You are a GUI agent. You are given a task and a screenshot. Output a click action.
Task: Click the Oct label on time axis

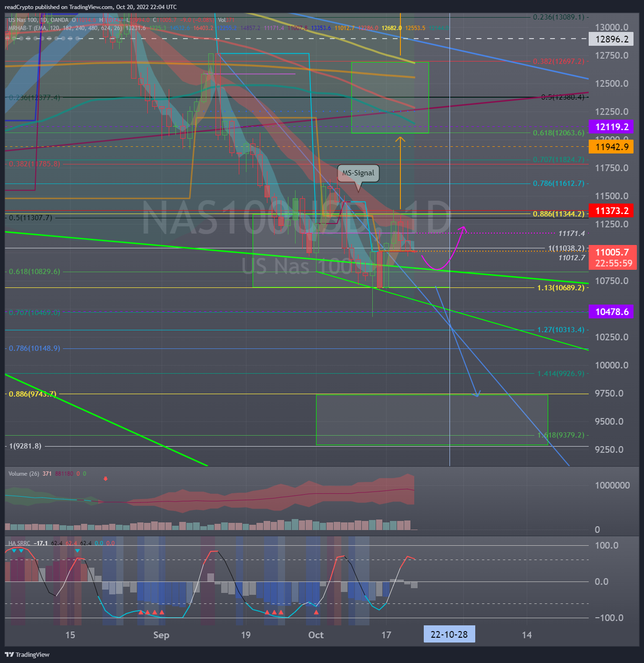pos(316,635)
